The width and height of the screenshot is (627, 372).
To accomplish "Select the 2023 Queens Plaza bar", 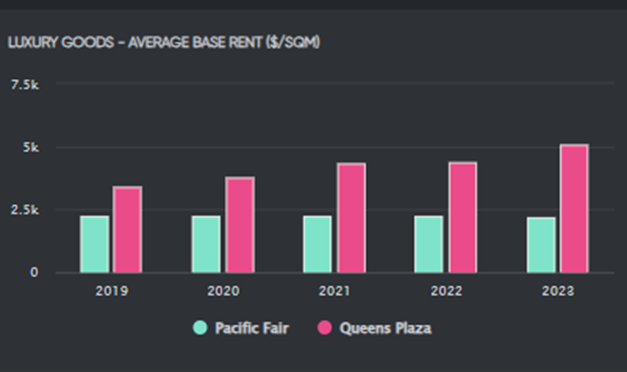I will [574, 208].
